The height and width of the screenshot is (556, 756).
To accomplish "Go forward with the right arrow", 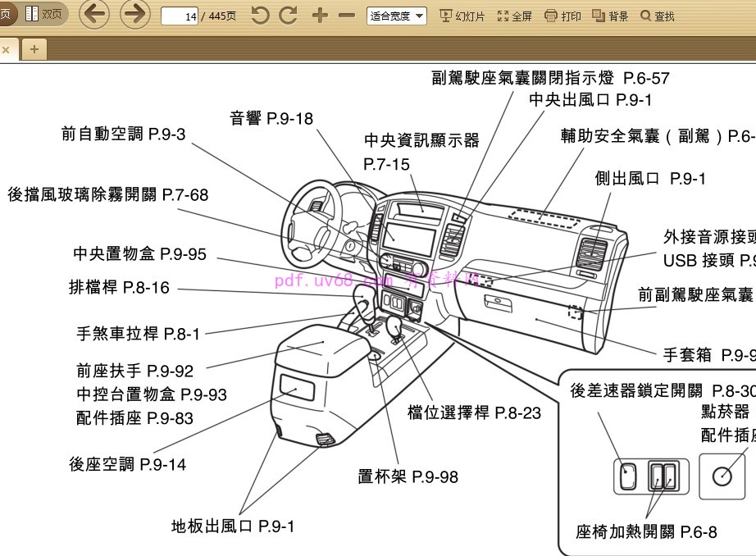I will 134,15.
